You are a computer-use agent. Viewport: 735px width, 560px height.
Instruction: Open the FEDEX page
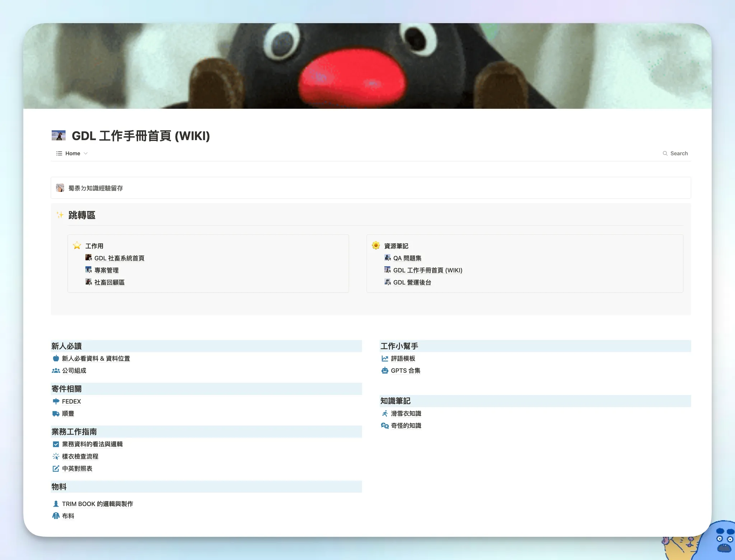coord(71,402)
